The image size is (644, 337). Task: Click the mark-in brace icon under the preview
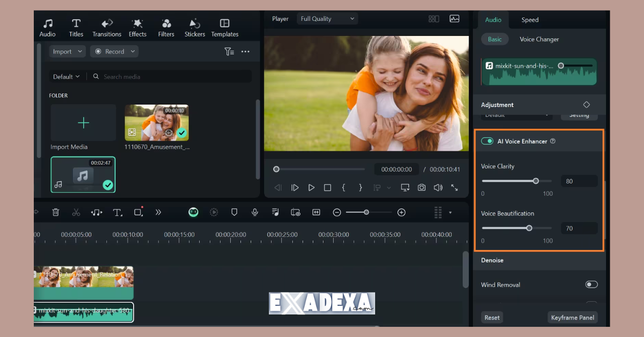pyautogui.click(x=343, y=187)
